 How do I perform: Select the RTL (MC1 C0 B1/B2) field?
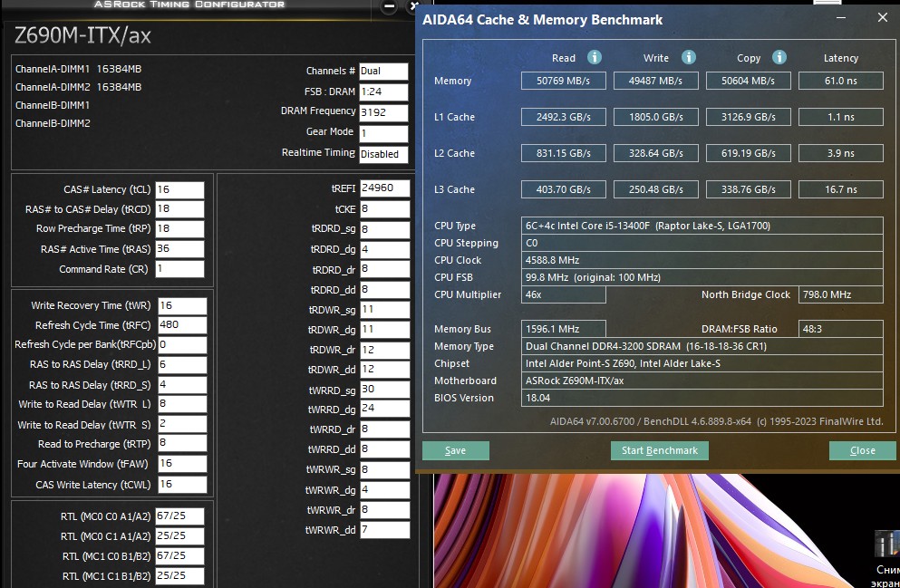coord(179,556)
